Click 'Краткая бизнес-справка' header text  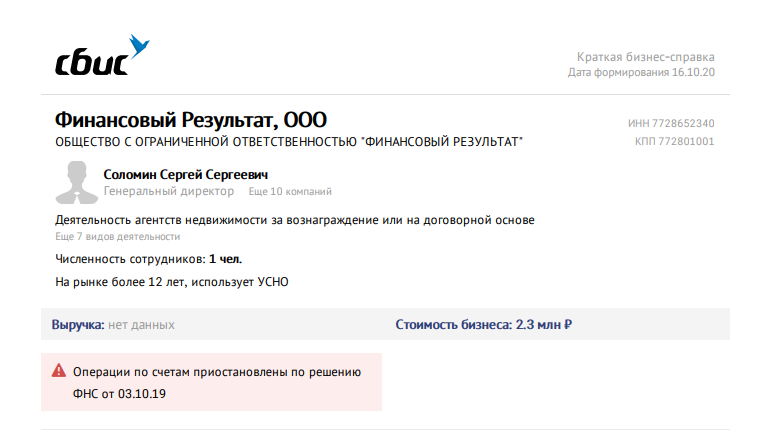[646, 57]
